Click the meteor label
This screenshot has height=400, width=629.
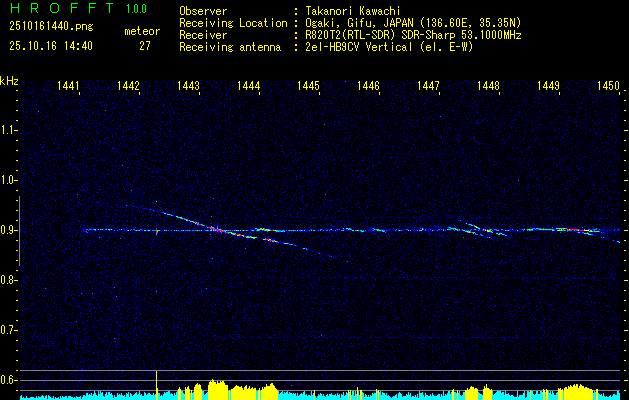coord(142,31)
